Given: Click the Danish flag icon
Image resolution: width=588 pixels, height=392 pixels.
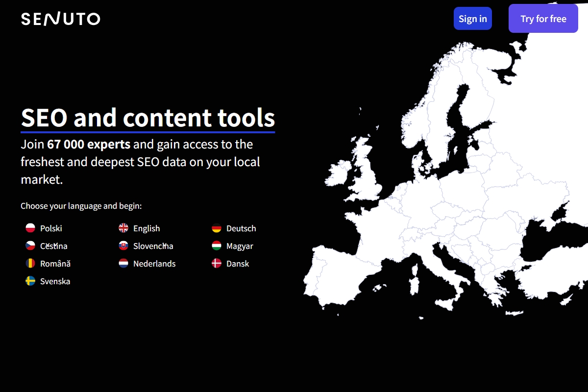Looking at the screenshot, I should coord(217,264).
